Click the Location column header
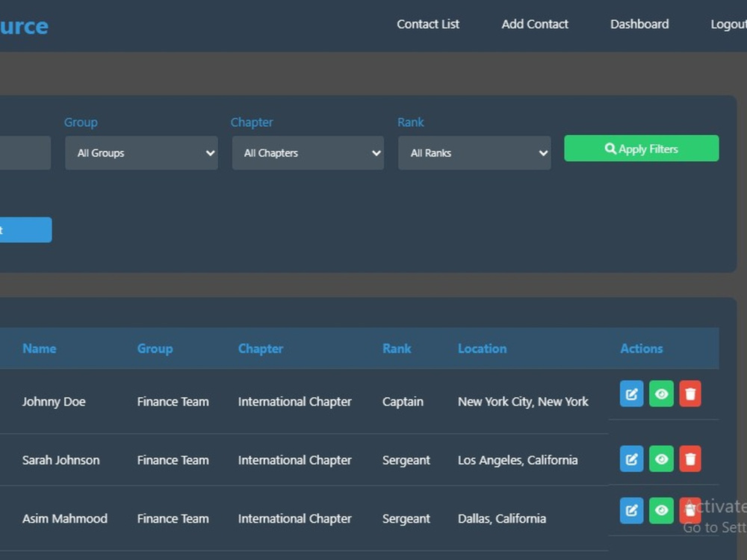 482,349
